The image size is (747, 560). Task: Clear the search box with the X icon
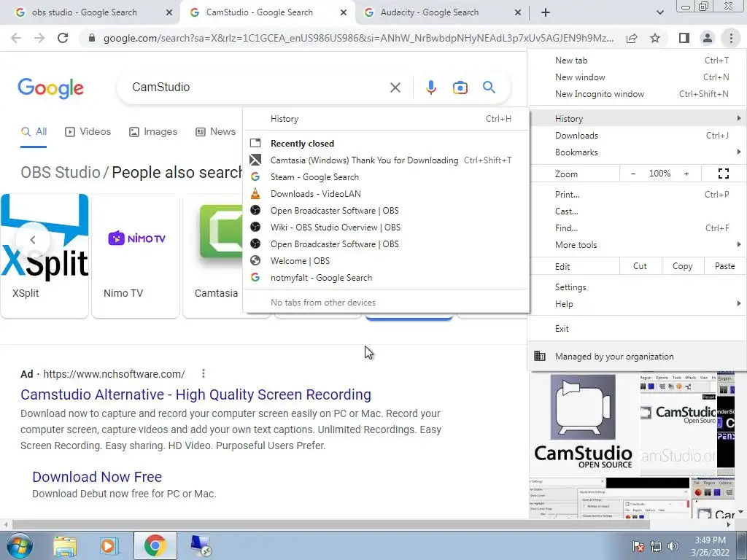[x=395, y=87]
